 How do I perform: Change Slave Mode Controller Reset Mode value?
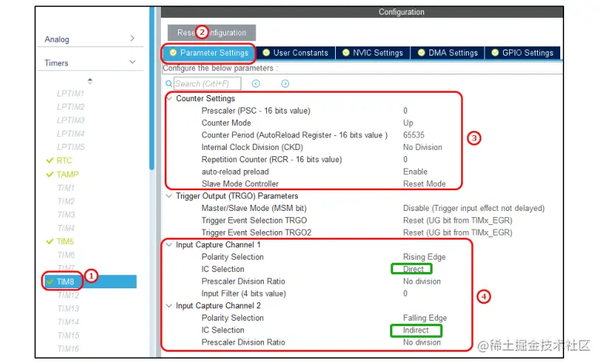click(424, 184)
